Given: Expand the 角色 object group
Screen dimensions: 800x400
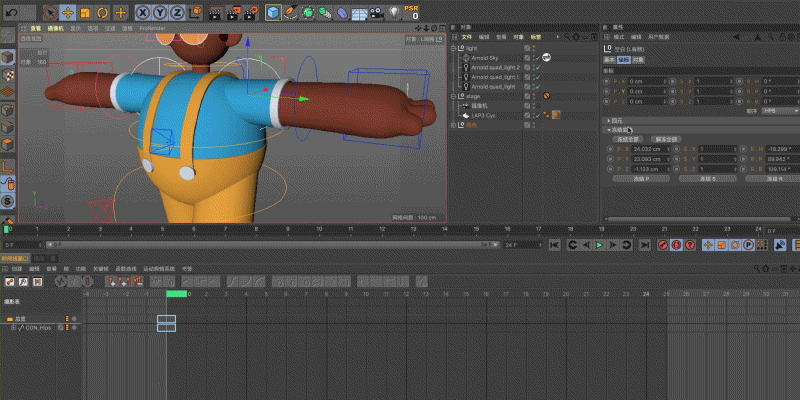Looking at the screenshot, I should pyautogui.click(x=453, y=125).
